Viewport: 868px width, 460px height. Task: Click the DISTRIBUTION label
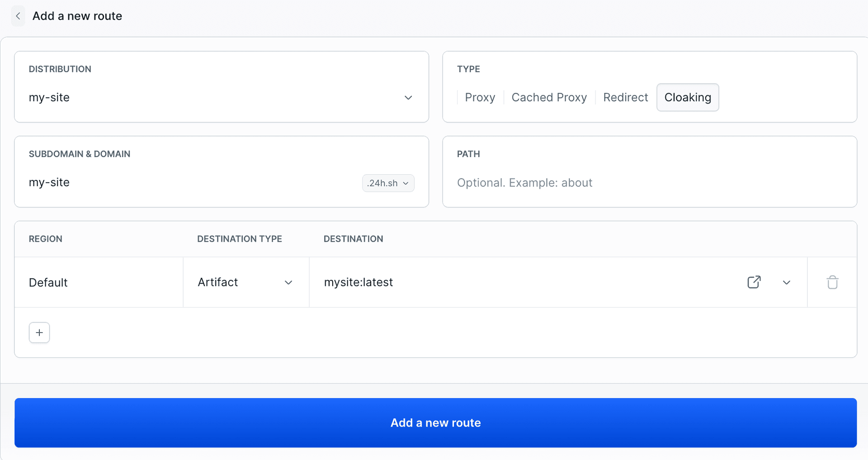tap(60, 69)
